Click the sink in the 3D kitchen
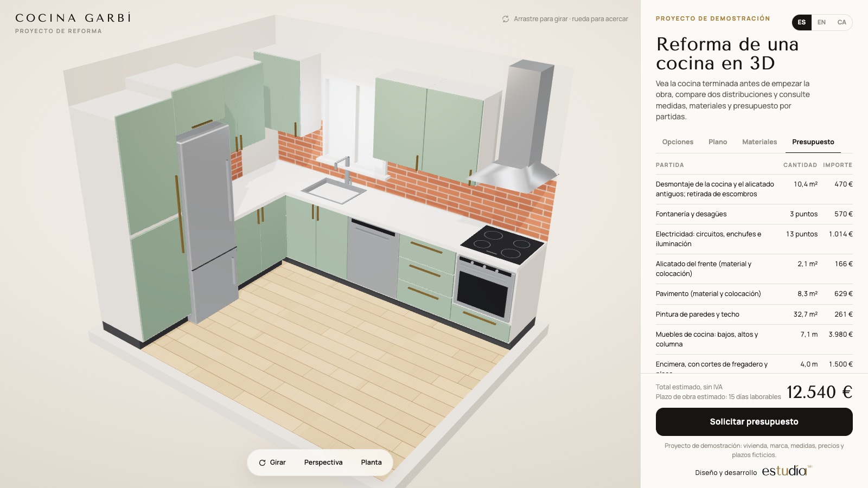 pos(334,190)
